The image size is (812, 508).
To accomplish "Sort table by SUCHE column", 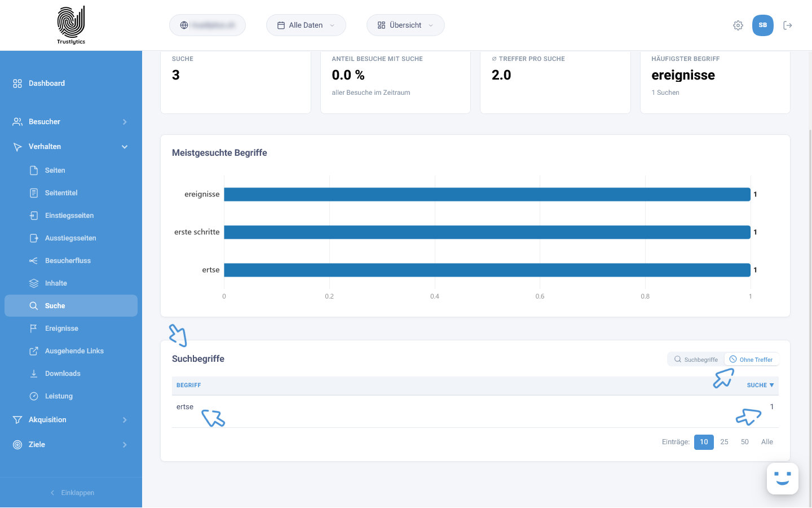I will tap(760, 385).
